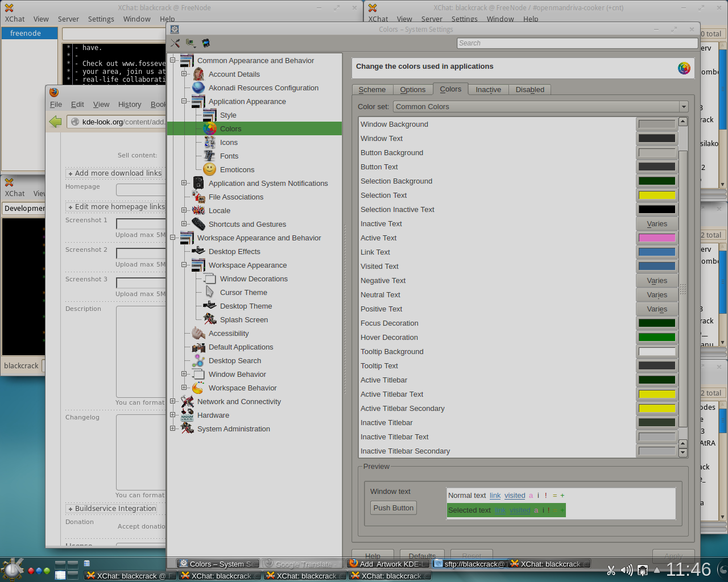Expand the Account Details branch
This screenshot has width=728, height=582.
184,74
